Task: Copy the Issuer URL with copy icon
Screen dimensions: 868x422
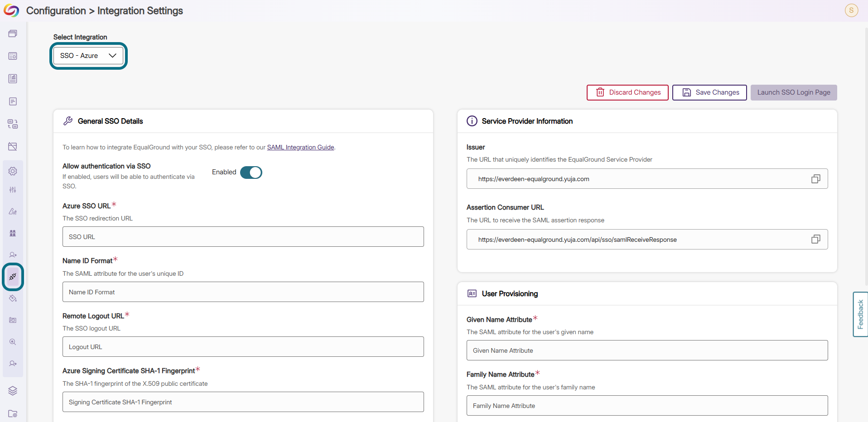Action: click(x=815, y=179)
